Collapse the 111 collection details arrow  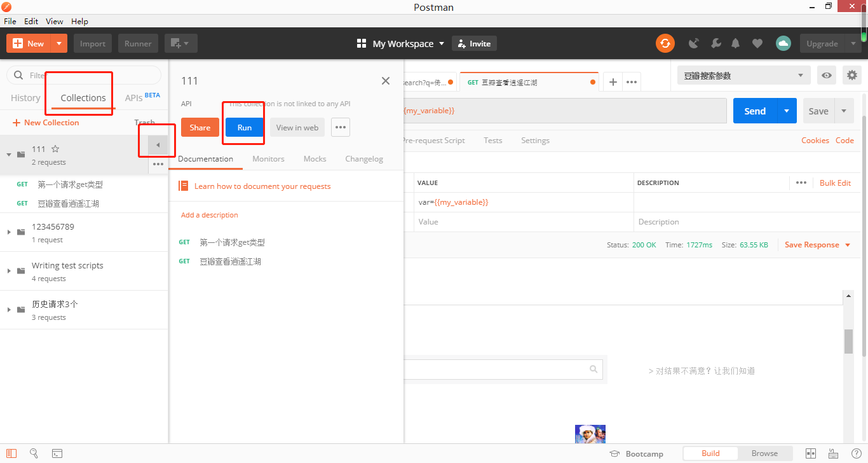coord(158,146)
